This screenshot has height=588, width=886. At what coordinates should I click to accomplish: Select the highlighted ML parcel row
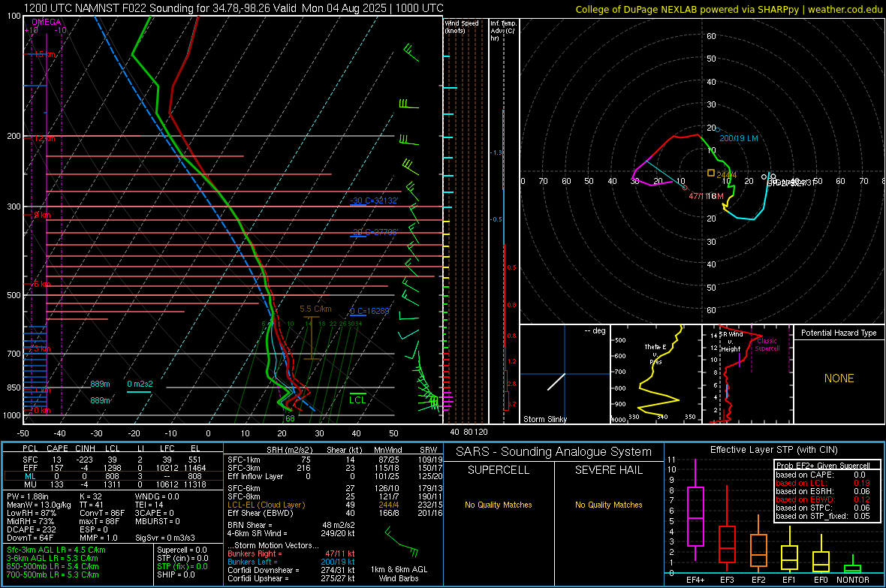coord(113,476)
